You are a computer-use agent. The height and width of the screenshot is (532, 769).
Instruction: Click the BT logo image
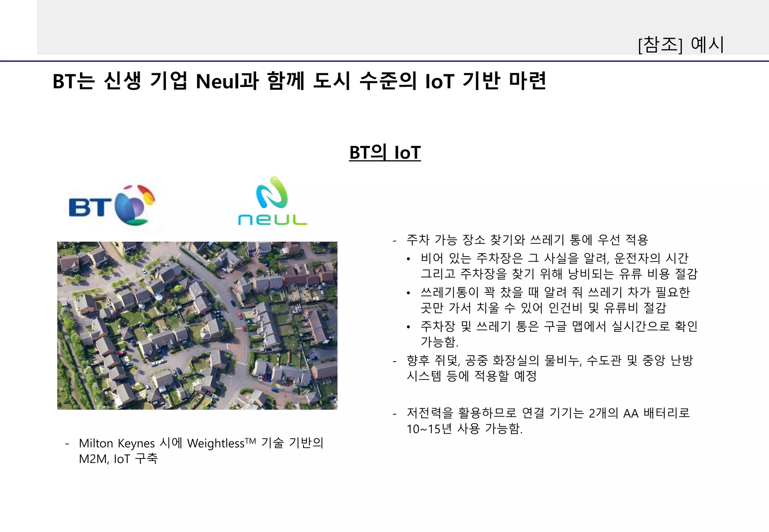[112, 205]
